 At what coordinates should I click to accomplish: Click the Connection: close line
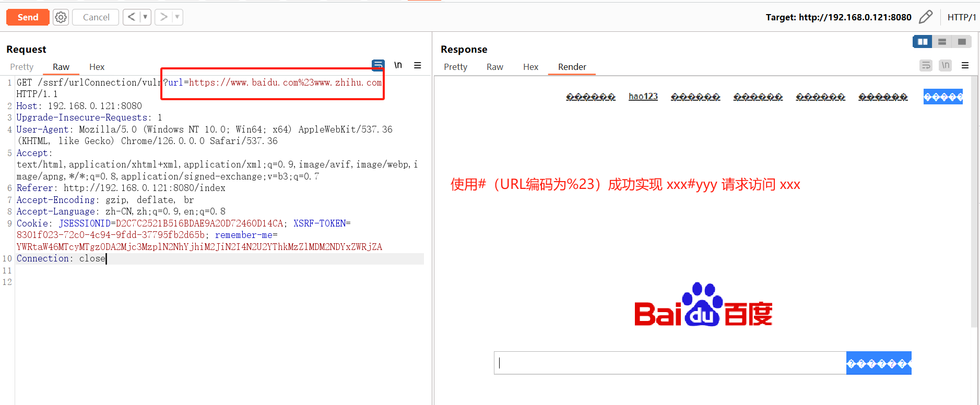pos(61,258)
